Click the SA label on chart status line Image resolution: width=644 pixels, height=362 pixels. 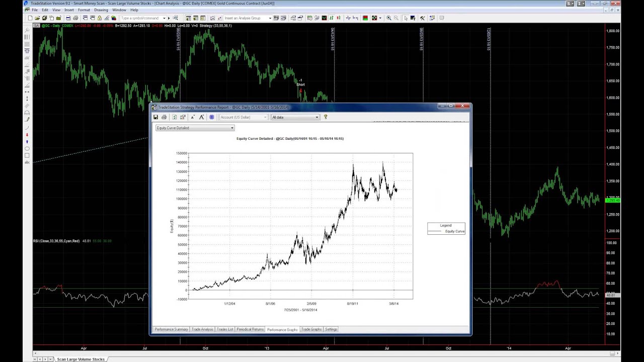tap(36, 26)
